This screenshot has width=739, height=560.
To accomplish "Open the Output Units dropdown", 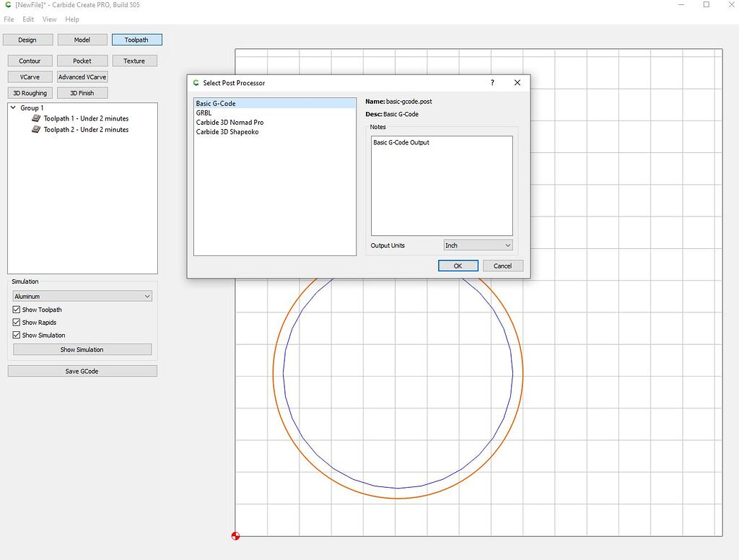I will coord(478,245).
